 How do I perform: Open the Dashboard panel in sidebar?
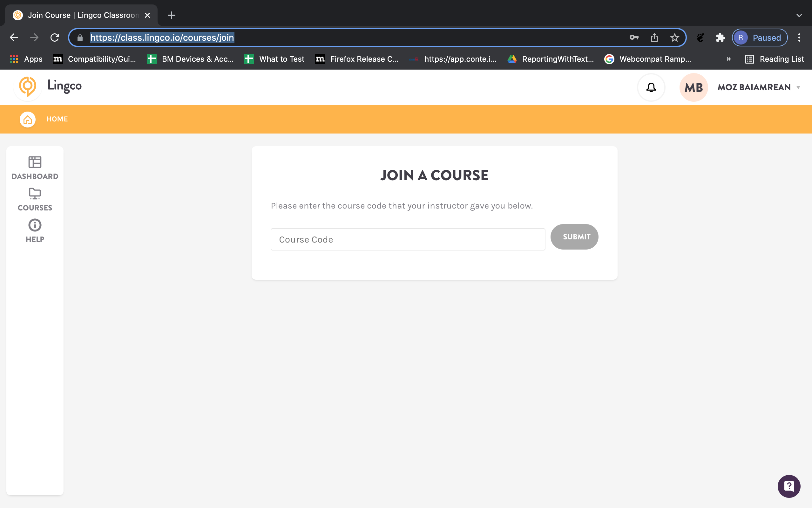click(35, 168)
